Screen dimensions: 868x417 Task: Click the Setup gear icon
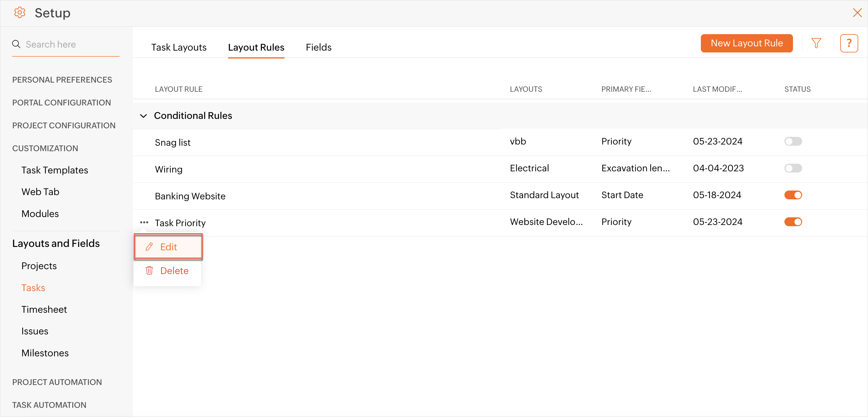(x=20, y=13)
